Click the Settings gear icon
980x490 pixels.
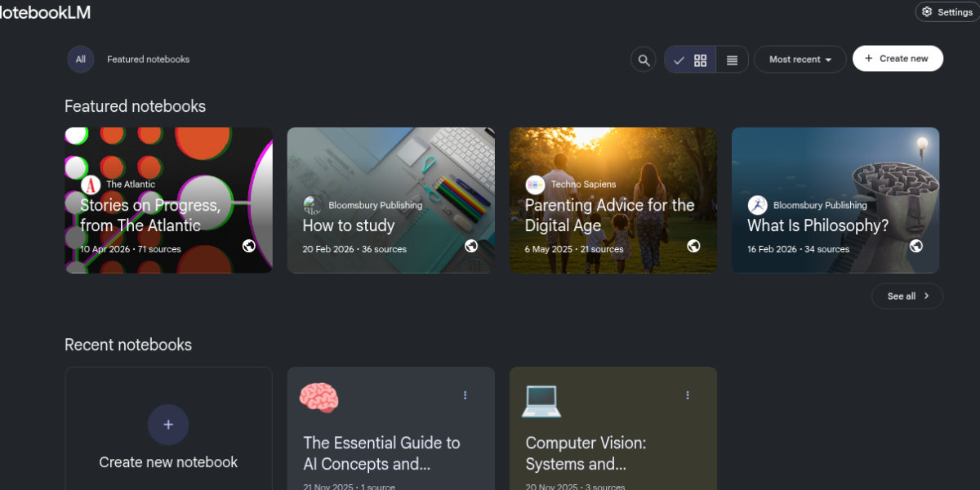927,12
